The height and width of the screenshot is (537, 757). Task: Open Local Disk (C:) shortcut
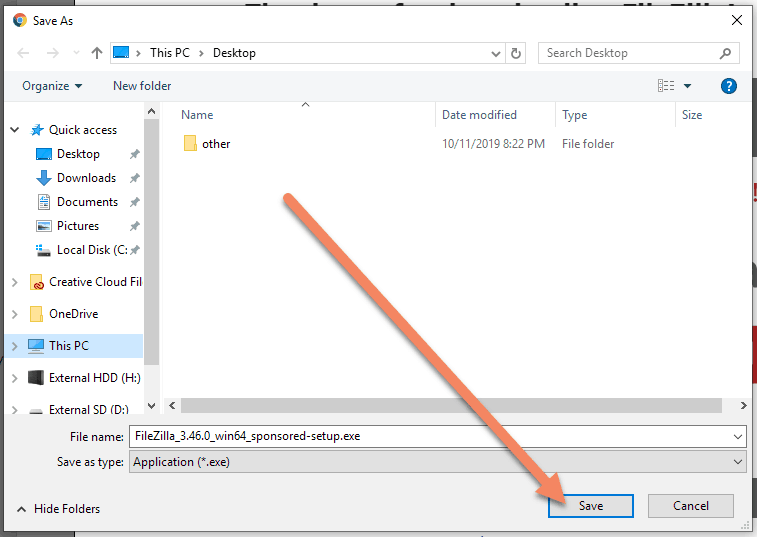(x=92, y=250)
